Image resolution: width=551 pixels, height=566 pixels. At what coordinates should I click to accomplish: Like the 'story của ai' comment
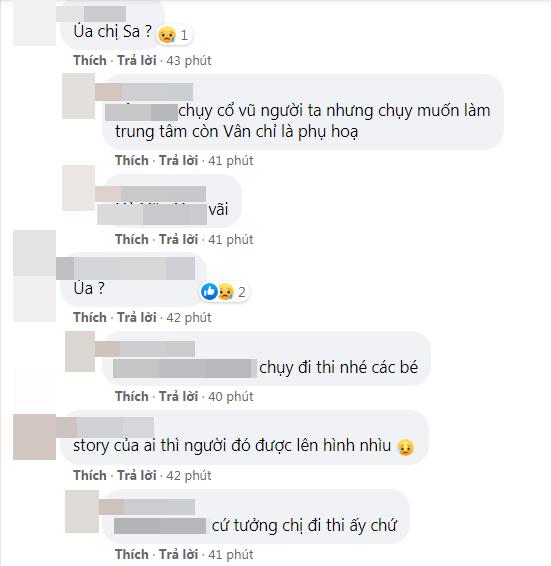(90, 475)
